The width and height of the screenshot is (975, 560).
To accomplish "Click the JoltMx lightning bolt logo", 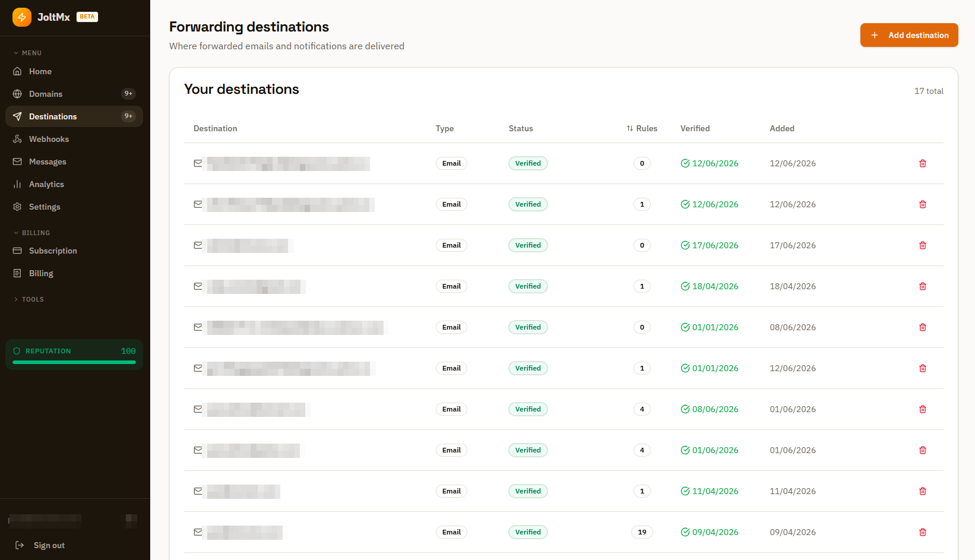I will (22, 17).
